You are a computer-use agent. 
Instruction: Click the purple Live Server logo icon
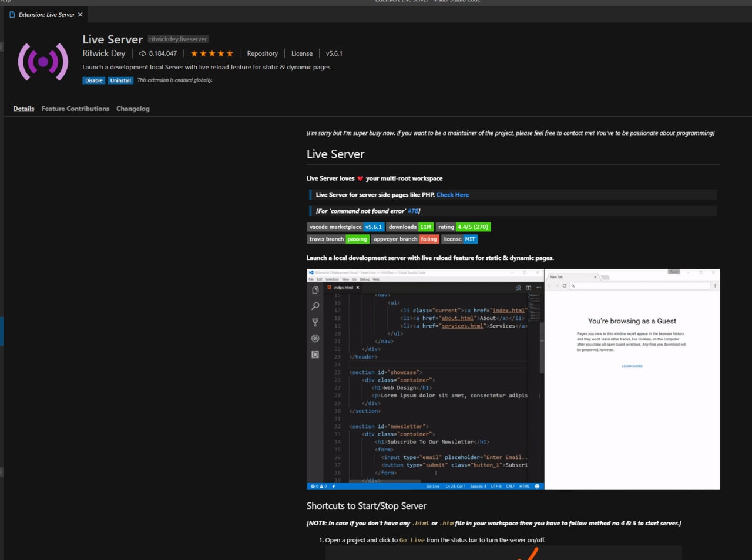coord(43,61)
